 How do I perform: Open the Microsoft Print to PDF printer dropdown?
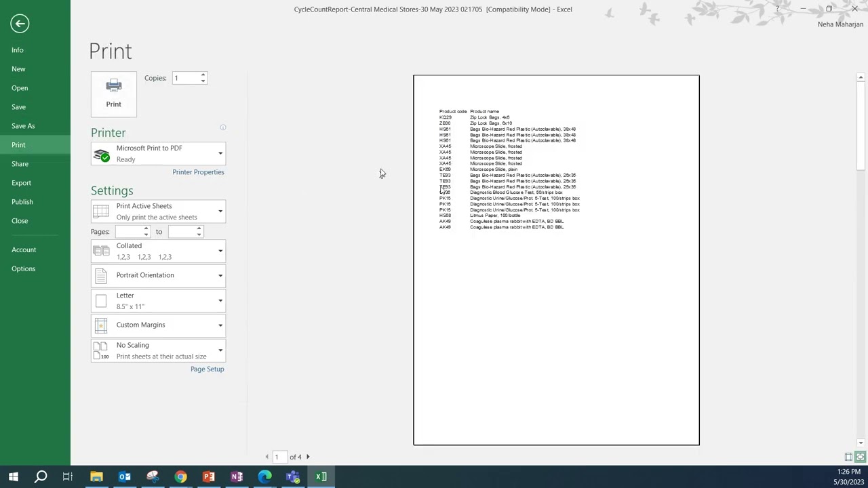click(158, 154)
